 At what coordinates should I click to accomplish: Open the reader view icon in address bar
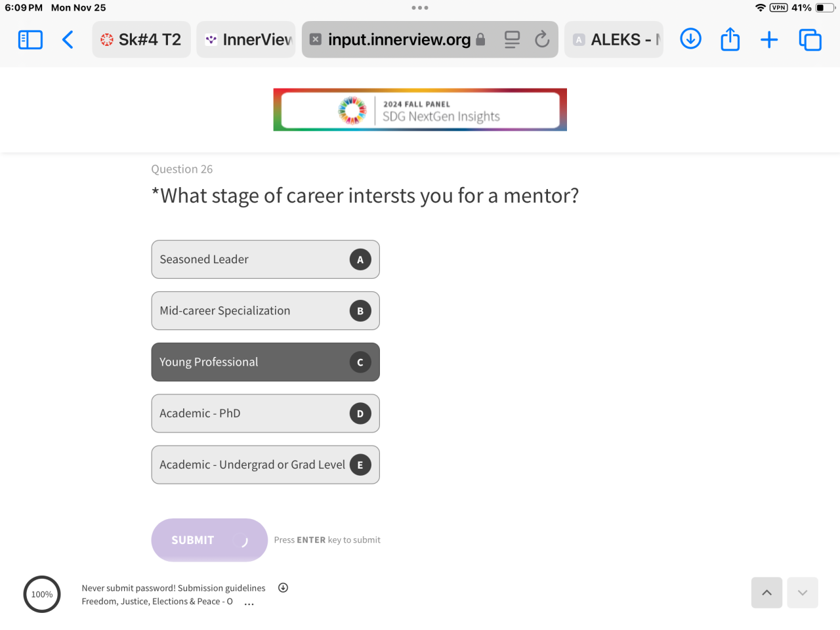512,40
